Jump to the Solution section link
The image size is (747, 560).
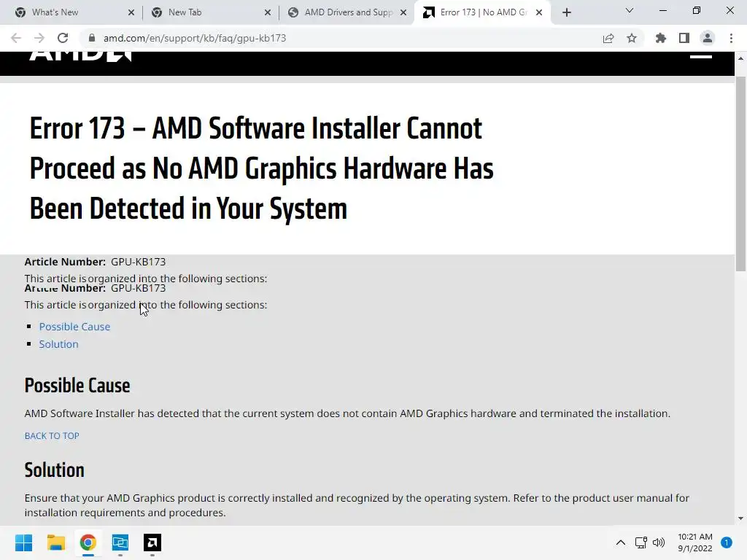[58, 344]
